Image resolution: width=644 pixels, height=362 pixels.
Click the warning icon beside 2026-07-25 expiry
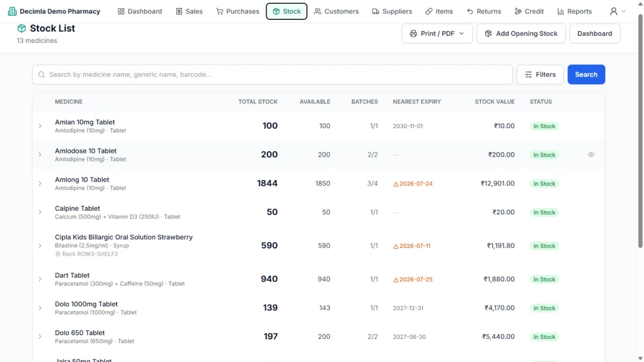tap(396, 280)
